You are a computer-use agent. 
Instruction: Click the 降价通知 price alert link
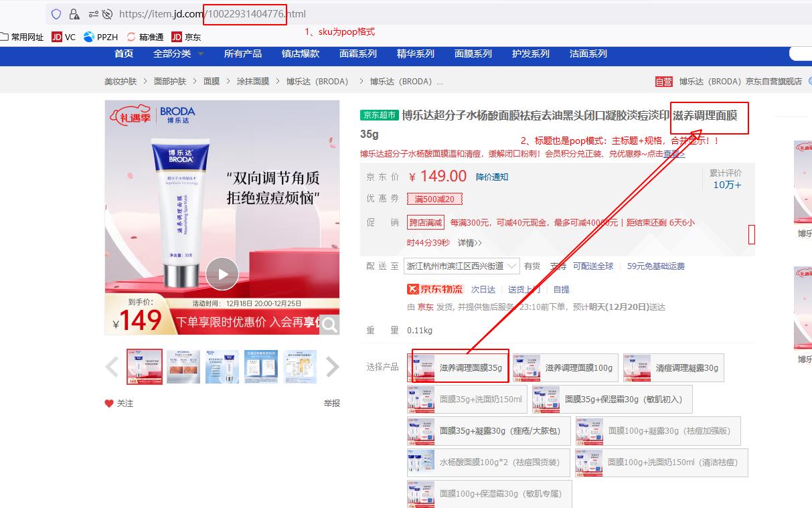tap(492, 177)
